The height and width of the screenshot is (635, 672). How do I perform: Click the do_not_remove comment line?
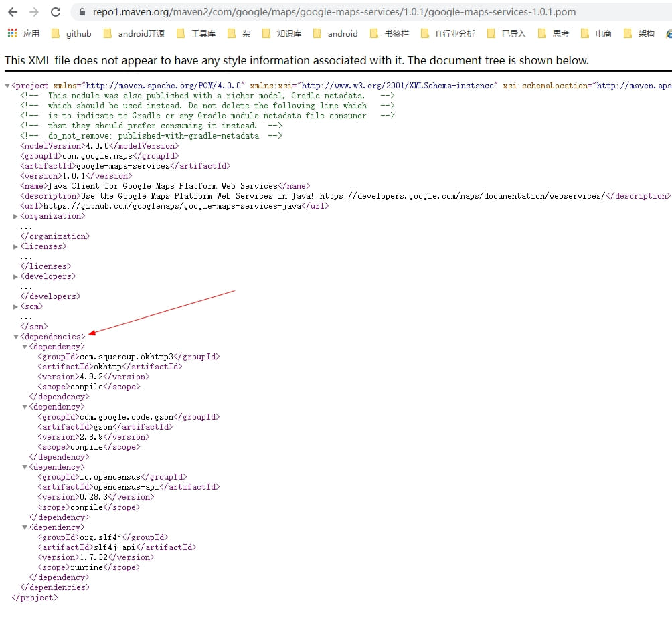point(151,136)
